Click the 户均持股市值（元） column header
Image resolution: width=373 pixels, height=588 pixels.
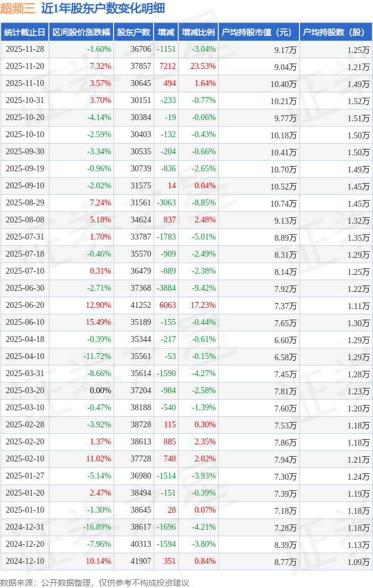[x=259, y=32]
